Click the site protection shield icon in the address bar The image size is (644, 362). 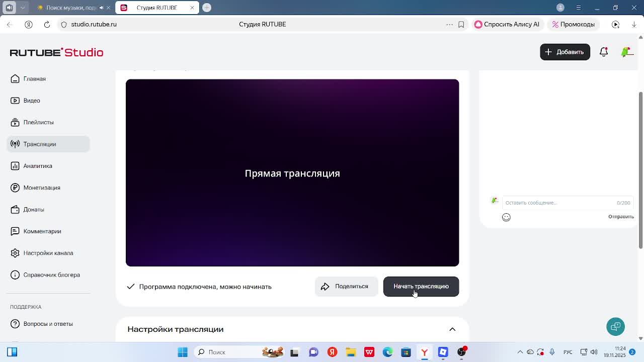[x=63, y=24]
